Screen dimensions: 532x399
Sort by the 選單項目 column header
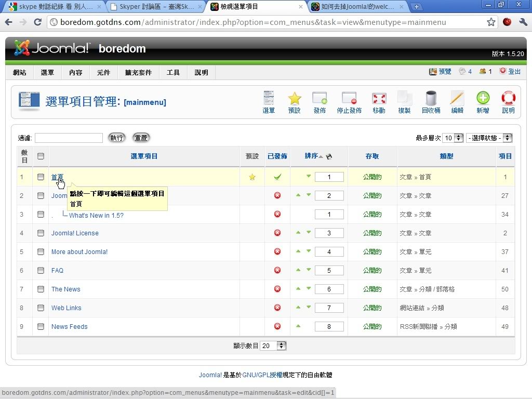coord(144,156)
